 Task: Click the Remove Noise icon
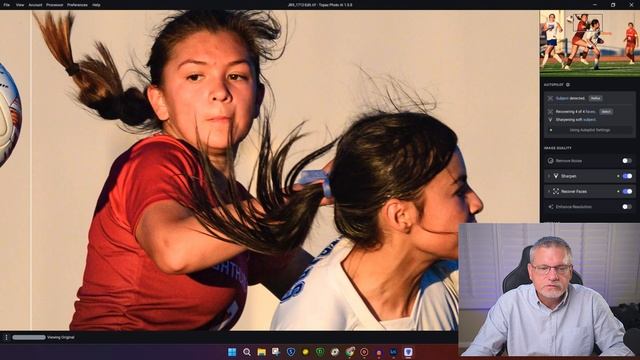coord(550,161)
